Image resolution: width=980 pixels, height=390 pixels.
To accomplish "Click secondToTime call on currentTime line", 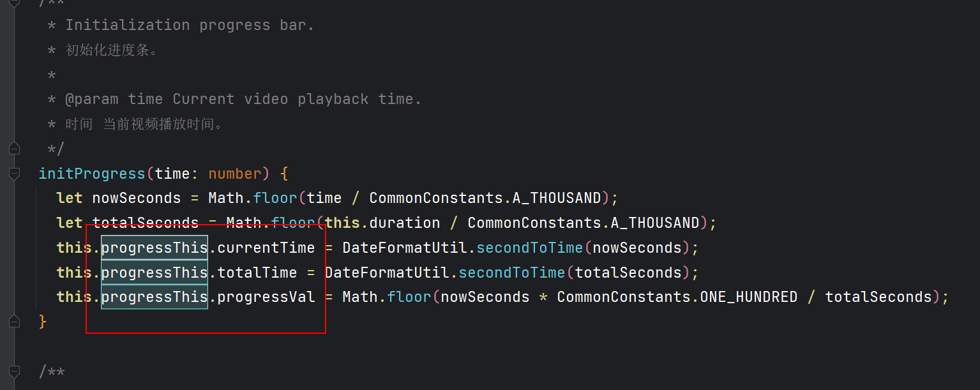I will point(530,248).
